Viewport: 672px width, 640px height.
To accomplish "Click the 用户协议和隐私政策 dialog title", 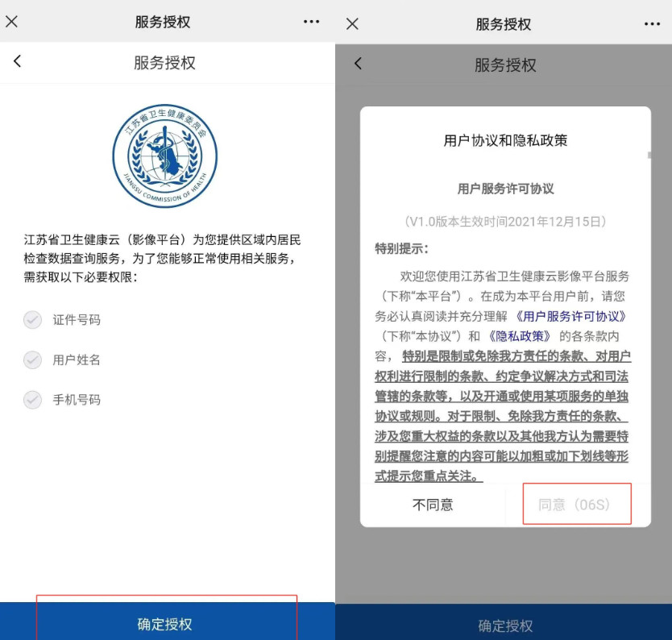I will click(504, 141).
